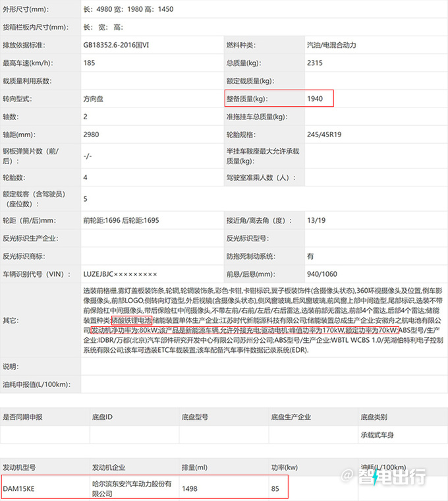This screenshot has width=448, height=501.
Task: Click the 轴距(mm) label
Action: tap(19, 134)
